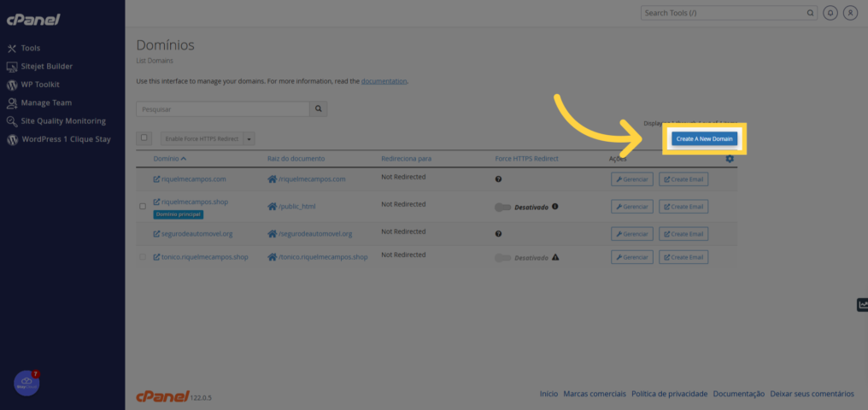Focus the Pesquisar domain search field
868x410 pixels.
[x=222, y=109]
